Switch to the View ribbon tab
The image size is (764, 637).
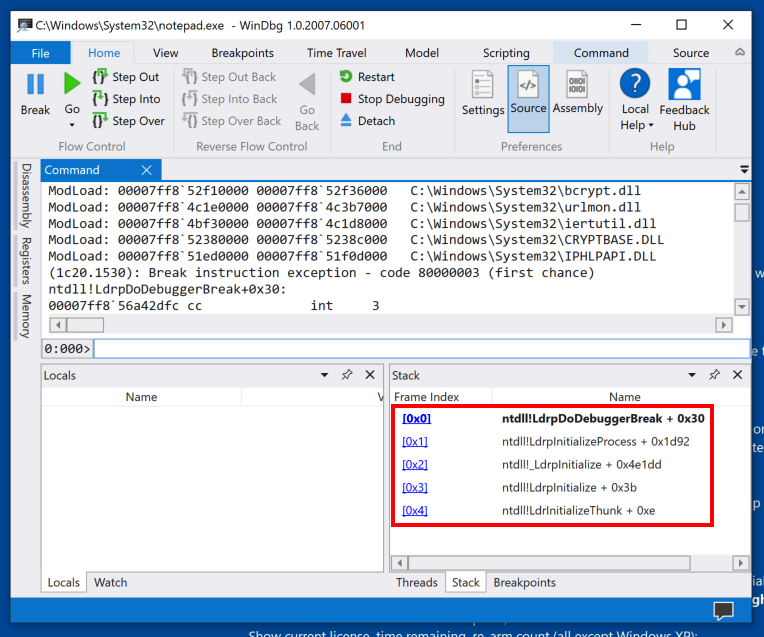point(166,53)
